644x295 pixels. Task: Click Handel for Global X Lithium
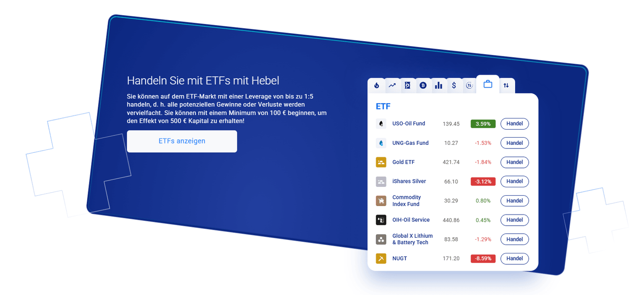(x=515, y=239)
